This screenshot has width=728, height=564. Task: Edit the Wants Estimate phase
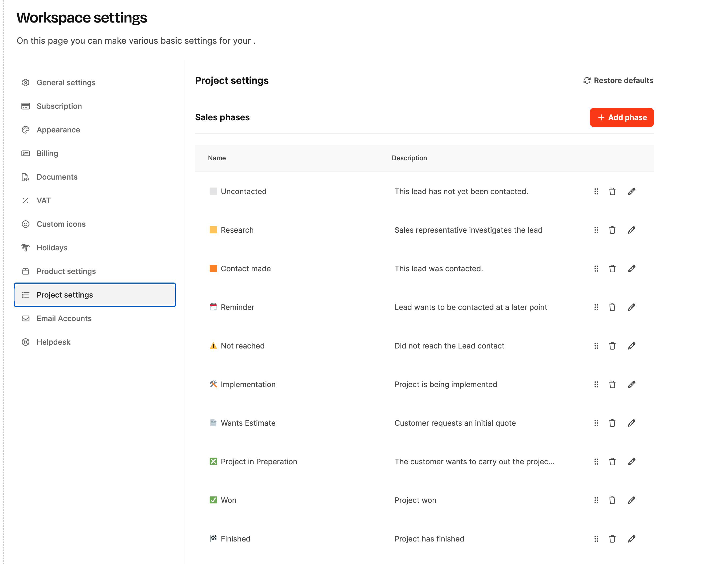point(631,423)
